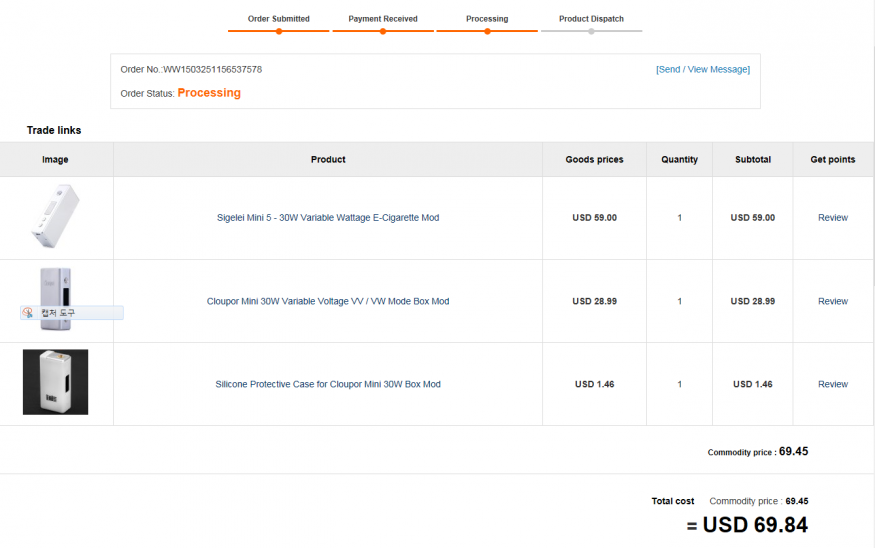Click the Cloupor Mini row quantity value 1
Screen dimensions: 875x548
tap(680, 301)
